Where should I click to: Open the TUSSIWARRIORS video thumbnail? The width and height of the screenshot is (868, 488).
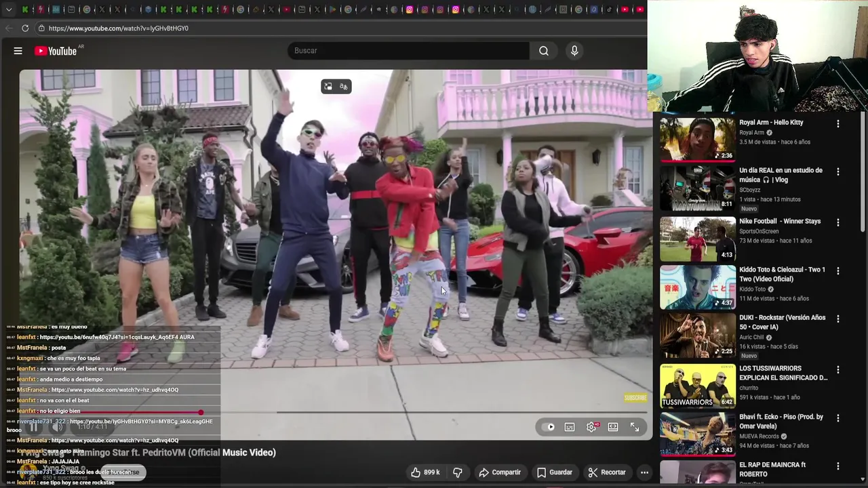[698, 386]
